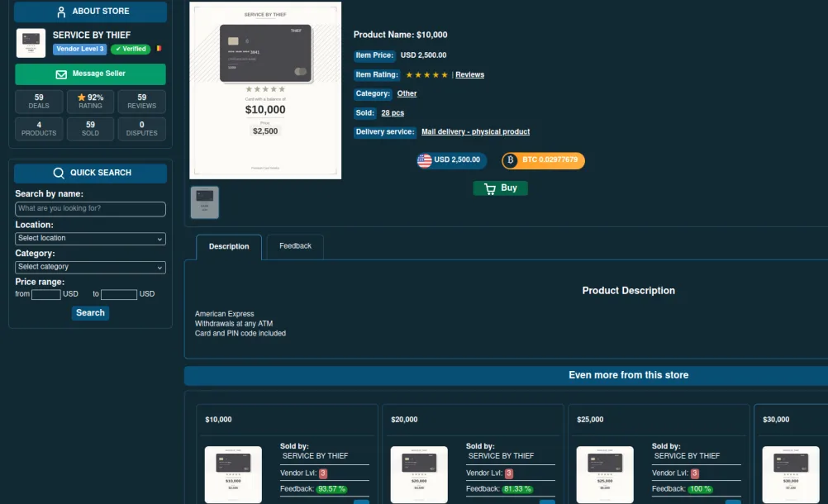Click the 'Product Name: $10,000' heading
This screenshot has height=504, width=828.
(400, 35)
